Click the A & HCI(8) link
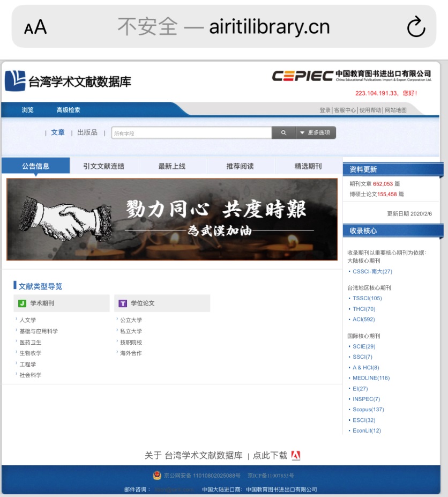The height and width of the screenshot is (497, 448). point(366,368)
